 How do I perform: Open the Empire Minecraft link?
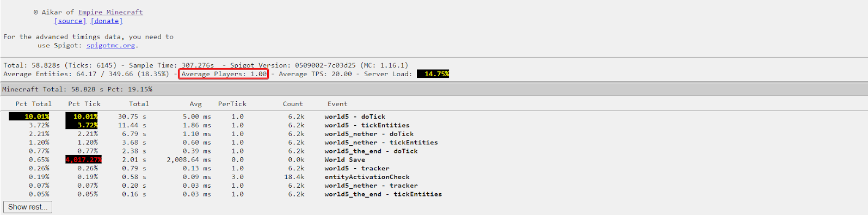110,12
